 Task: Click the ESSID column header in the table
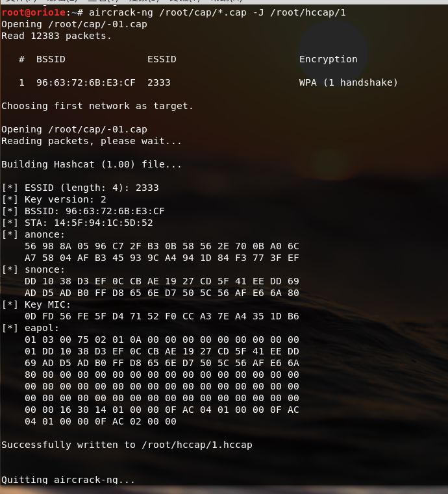coord(162,59)
